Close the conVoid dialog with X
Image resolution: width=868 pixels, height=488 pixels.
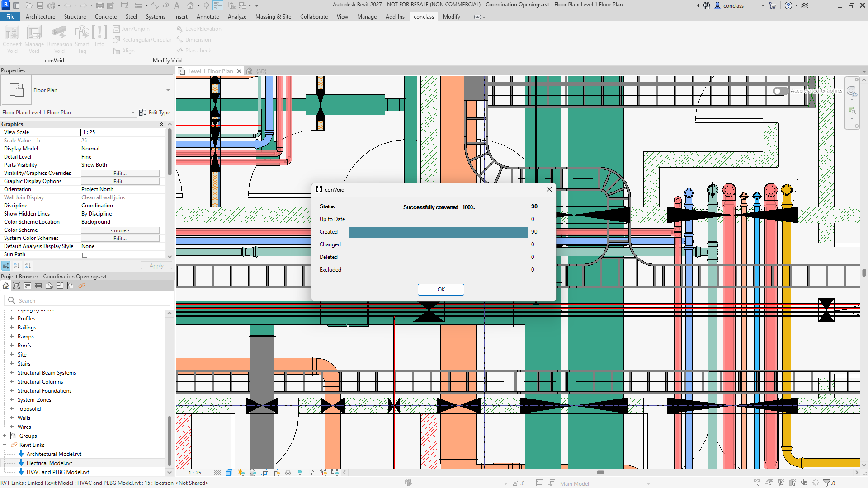pyautogui.click(x=549, y=189)
